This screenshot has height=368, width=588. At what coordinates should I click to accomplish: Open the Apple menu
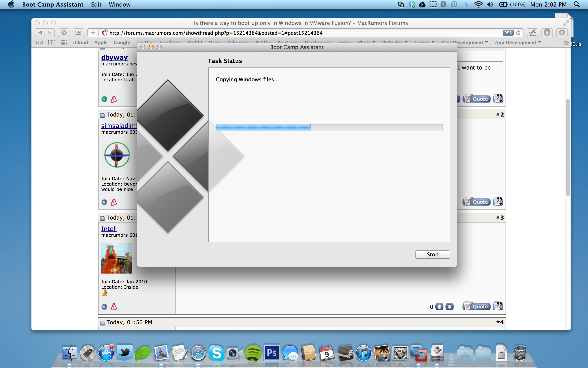click(x=11, y=4)
